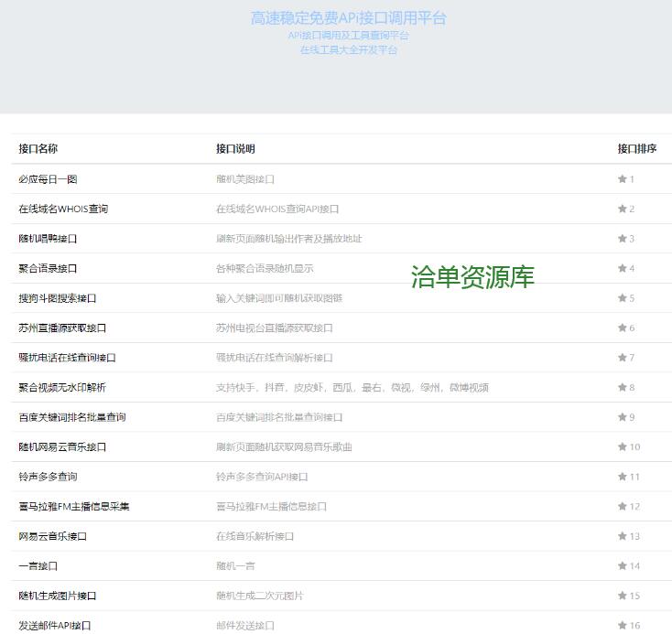This screenshot has width=672, height=634.
Task: Click description 随机一言
Action: point(235,566)
